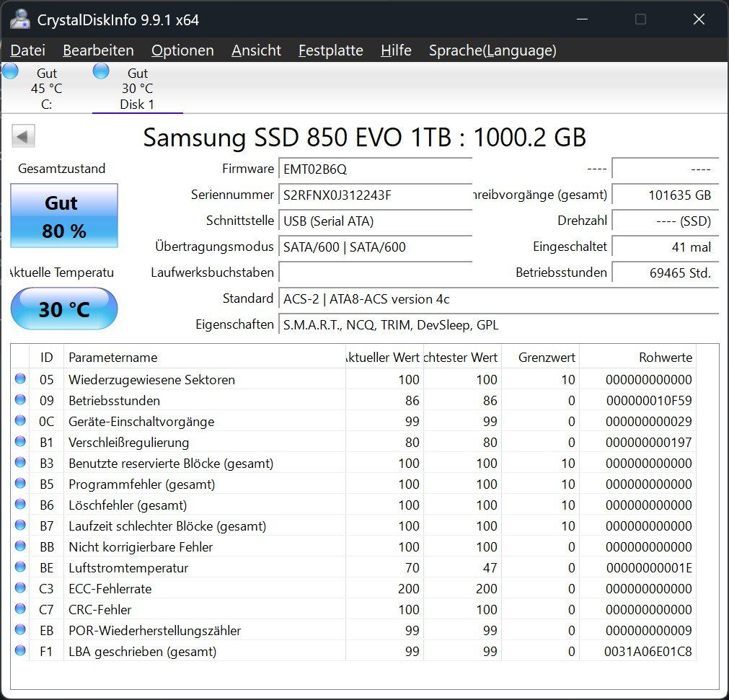
Task: Click status orb for Löschfehler row
Action: pyautogui.click(x=20, y=504)
